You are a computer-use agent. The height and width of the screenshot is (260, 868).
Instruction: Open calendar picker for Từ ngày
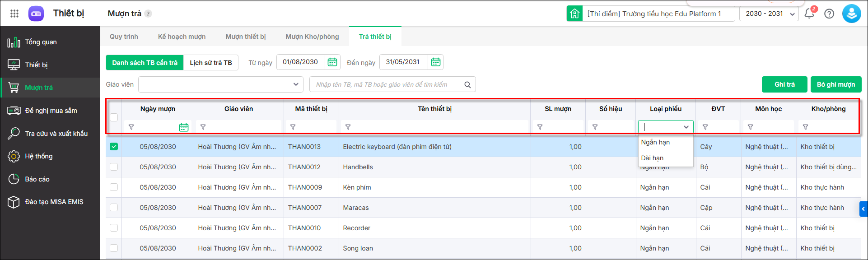click(x=332, y=62)
